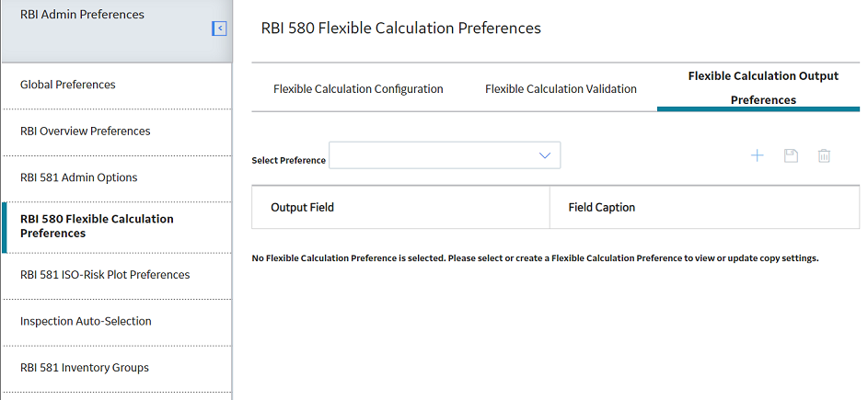Select Flexible Calculation Output Preferences tab
The image size is (868, 400).
click(x=763, y=88)
